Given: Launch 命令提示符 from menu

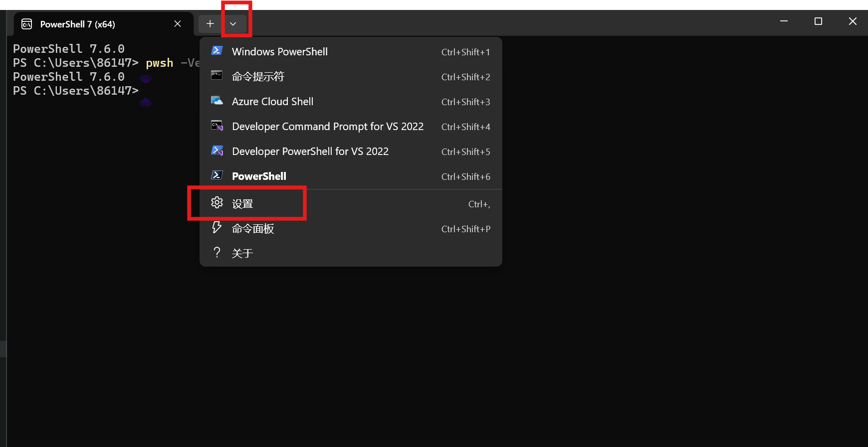Looking at the screenshot, I should point(351,77).
